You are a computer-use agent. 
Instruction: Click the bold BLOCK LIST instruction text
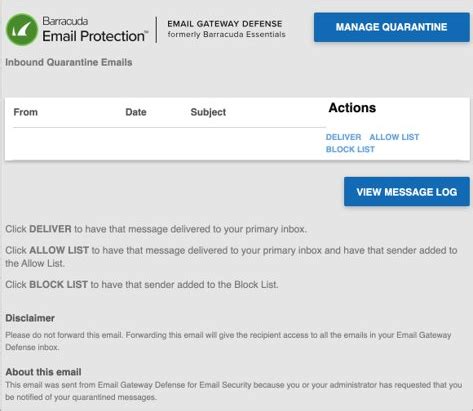pos(58,284)
